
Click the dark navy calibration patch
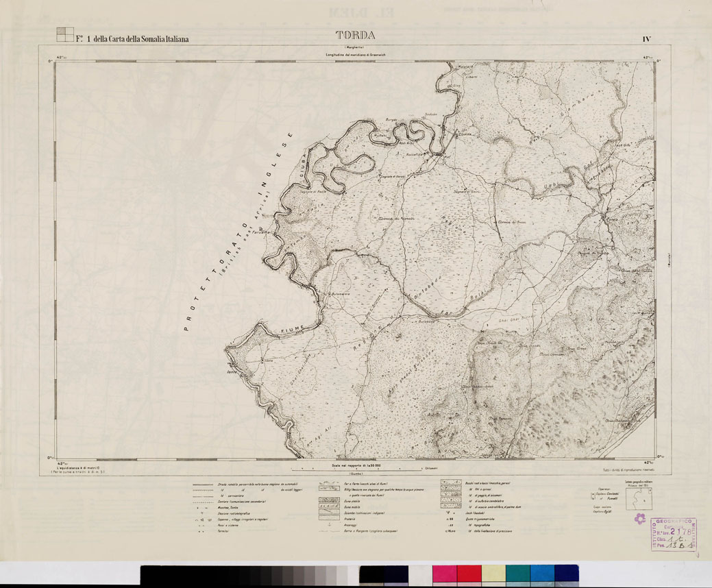(x=566, y=574)
